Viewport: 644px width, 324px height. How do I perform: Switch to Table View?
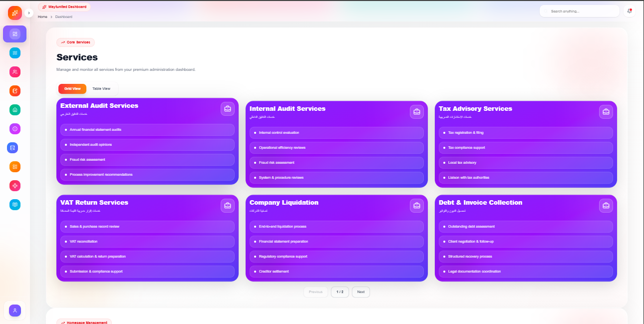click(101, 88)
